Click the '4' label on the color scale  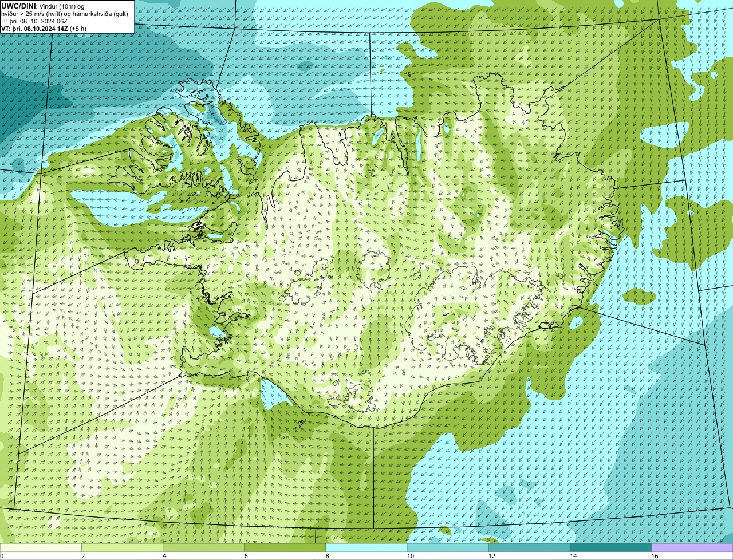pyautogui.click(x=164, y=556)
